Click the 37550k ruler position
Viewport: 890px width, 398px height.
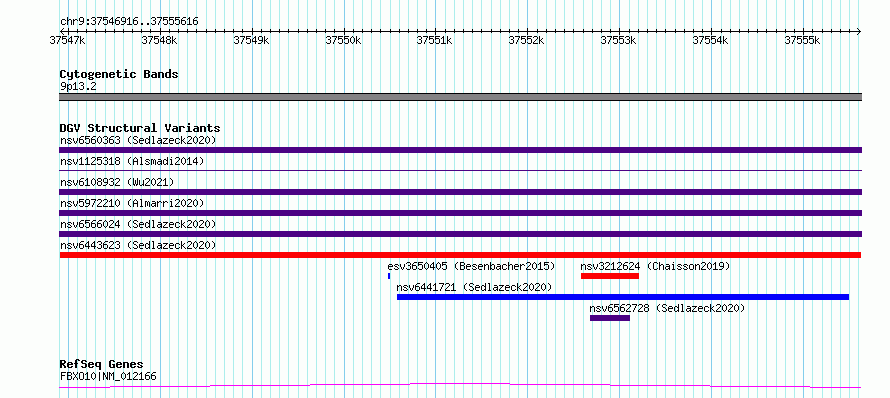pyautogui.click(x=343, y=40)
